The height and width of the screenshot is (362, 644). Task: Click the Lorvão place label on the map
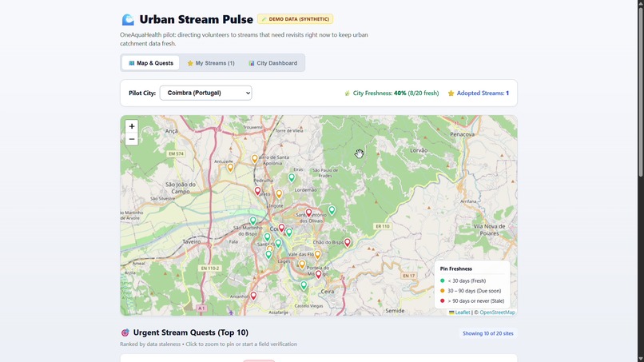click(419, 150)
